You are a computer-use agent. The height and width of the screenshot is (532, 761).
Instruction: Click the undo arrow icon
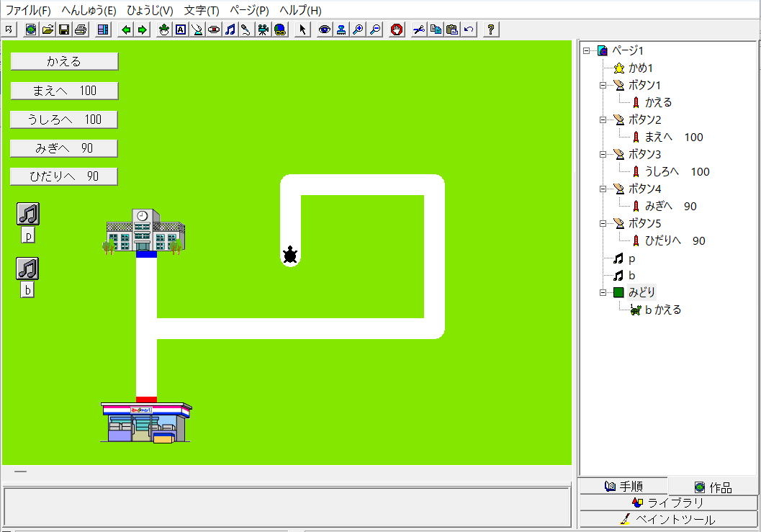click(x=469, y=30)
